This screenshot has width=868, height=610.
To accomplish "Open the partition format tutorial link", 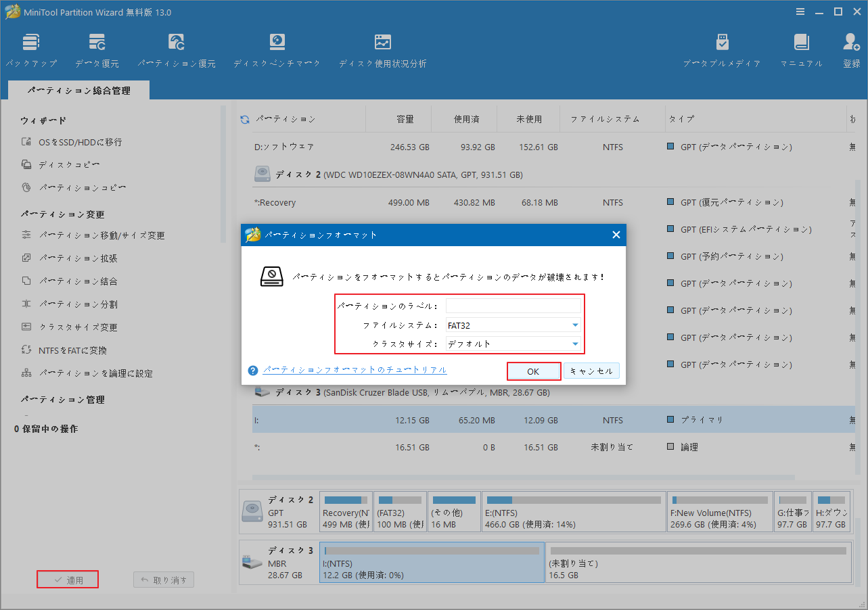I will tap(354, 370).
